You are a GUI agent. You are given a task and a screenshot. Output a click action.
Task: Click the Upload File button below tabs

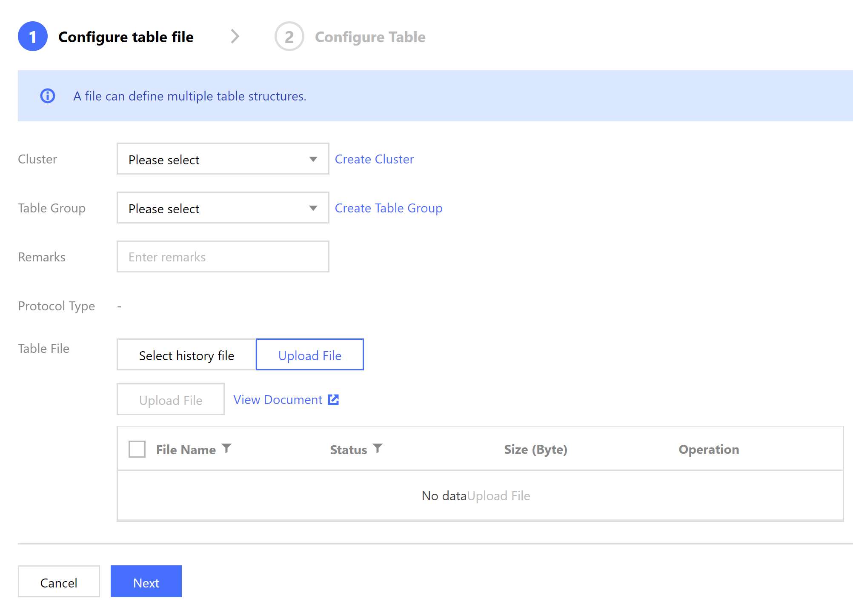coord(170,400)
